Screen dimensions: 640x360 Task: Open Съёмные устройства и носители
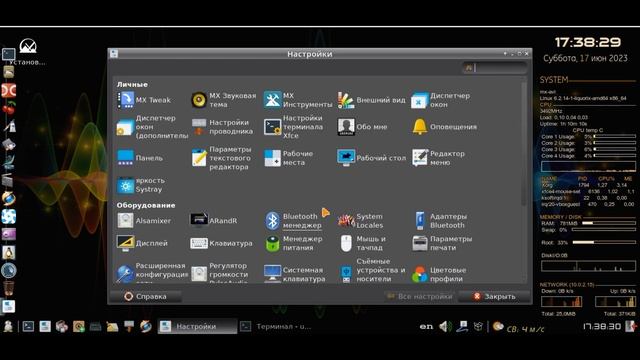tap(372, 271)
